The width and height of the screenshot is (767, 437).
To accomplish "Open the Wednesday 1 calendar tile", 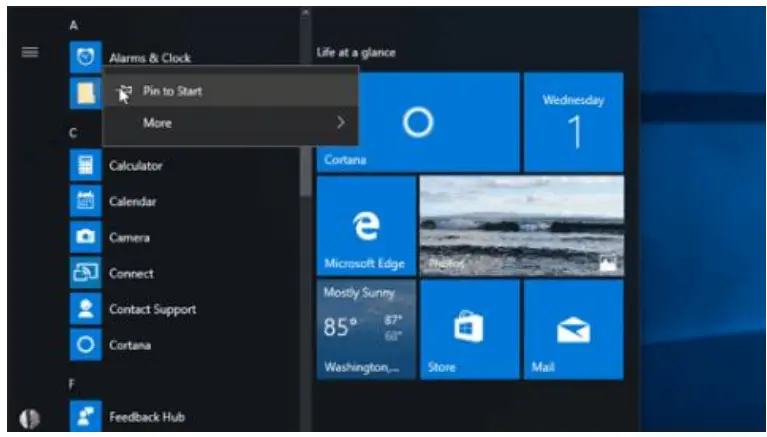I will (x=574, y=122).
